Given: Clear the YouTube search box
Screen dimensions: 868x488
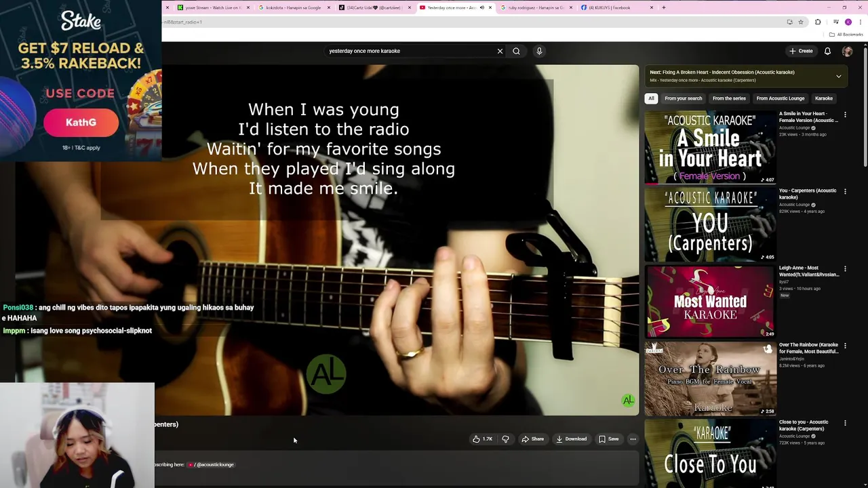Looking at the screenshot, I should (x=500, y=51).
